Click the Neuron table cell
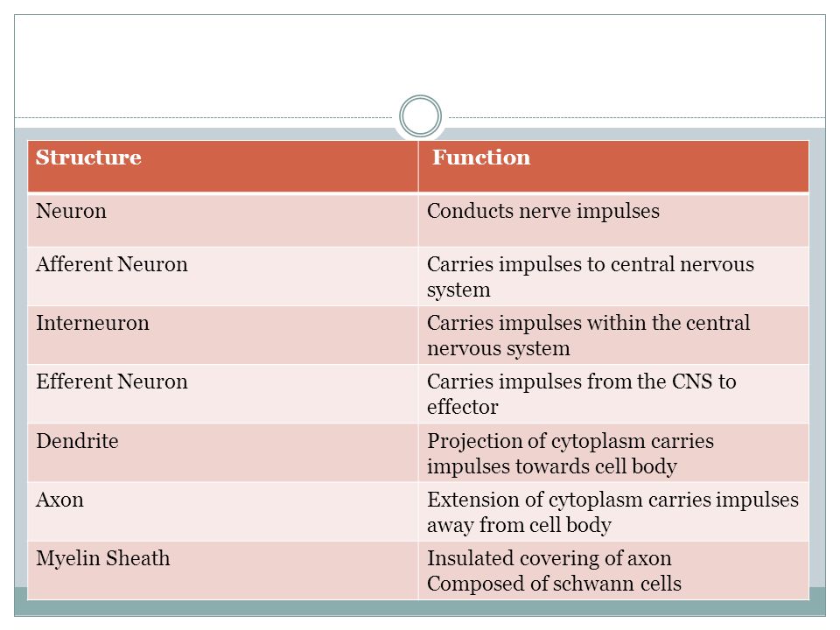Image resolution: width=840 pixels, height=630 pixels. (x=223, y=220)
